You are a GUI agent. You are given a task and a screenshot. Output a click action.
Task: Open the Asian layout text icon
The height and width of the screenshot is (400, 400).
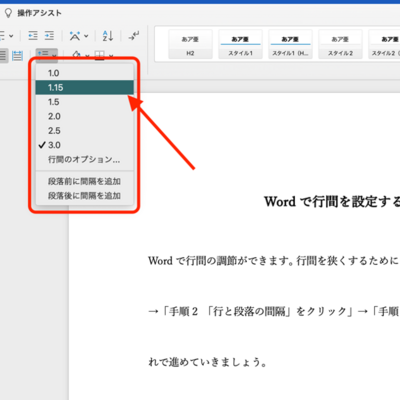(x=75, y=36)
